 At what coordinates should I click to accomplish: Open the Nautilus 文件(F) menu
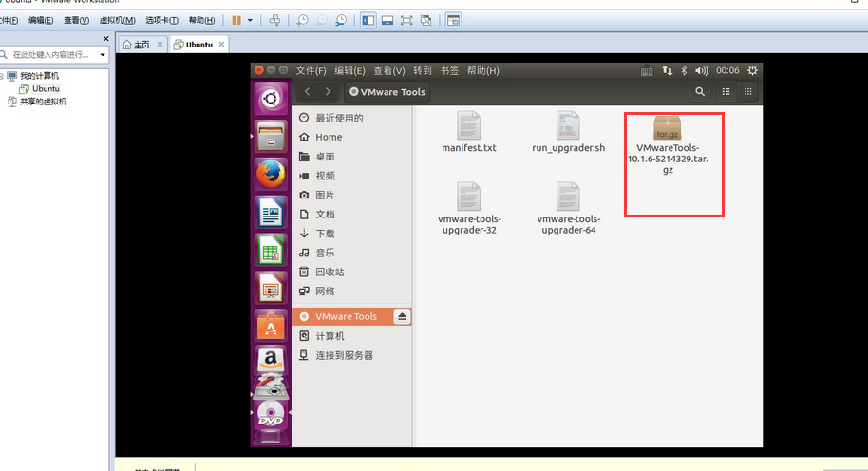pyautogui.click(x=311, y=71)
